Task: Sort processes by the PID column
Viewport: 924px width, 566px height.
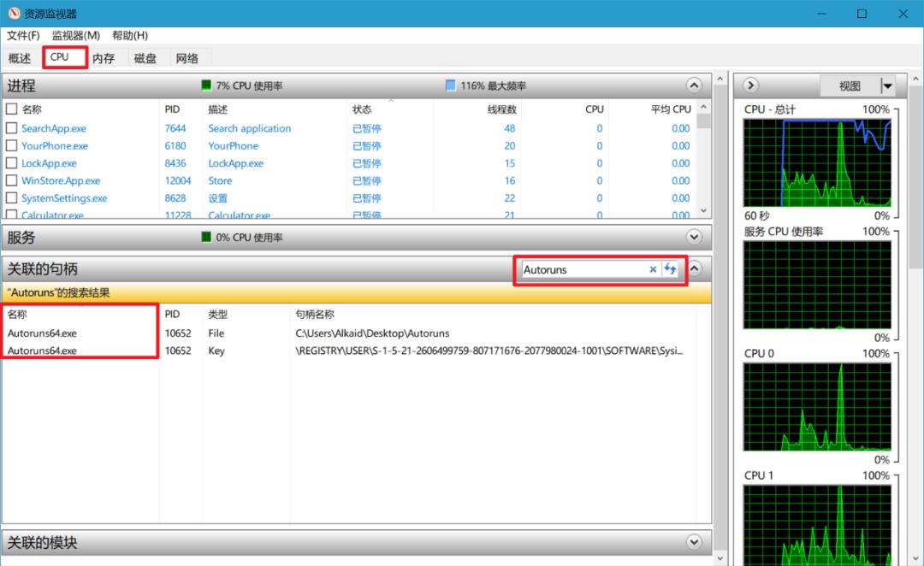Action: pyautogui.click(x=173, y=109)
